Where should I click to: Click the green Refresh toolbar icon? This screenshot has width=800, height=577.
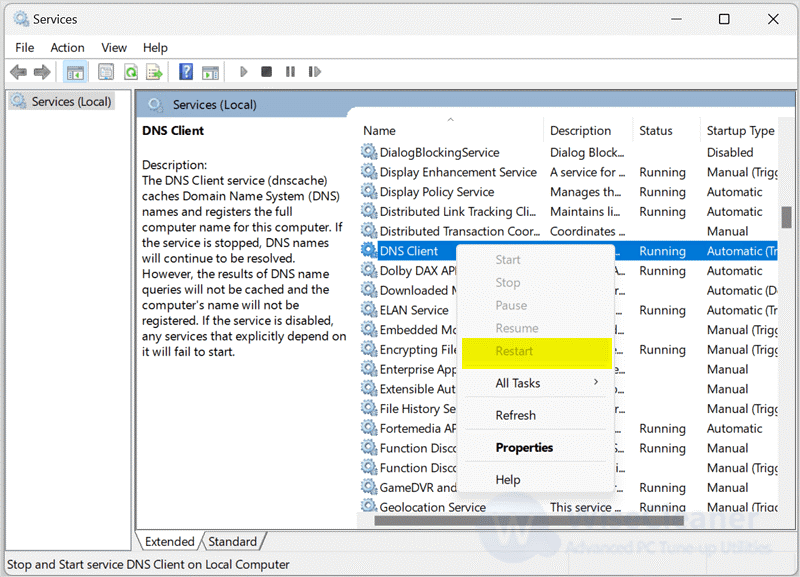click(131, 72)
